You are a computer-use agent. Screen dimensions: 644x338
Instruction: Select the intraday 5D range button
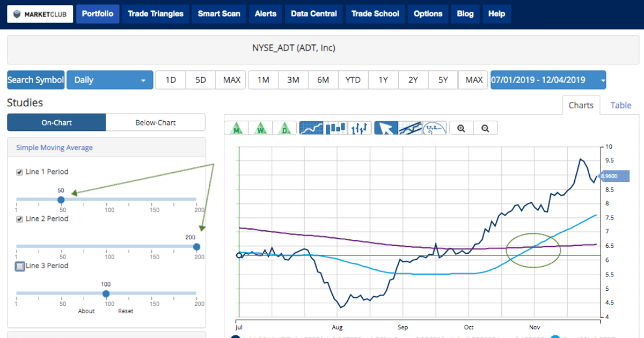201,80
